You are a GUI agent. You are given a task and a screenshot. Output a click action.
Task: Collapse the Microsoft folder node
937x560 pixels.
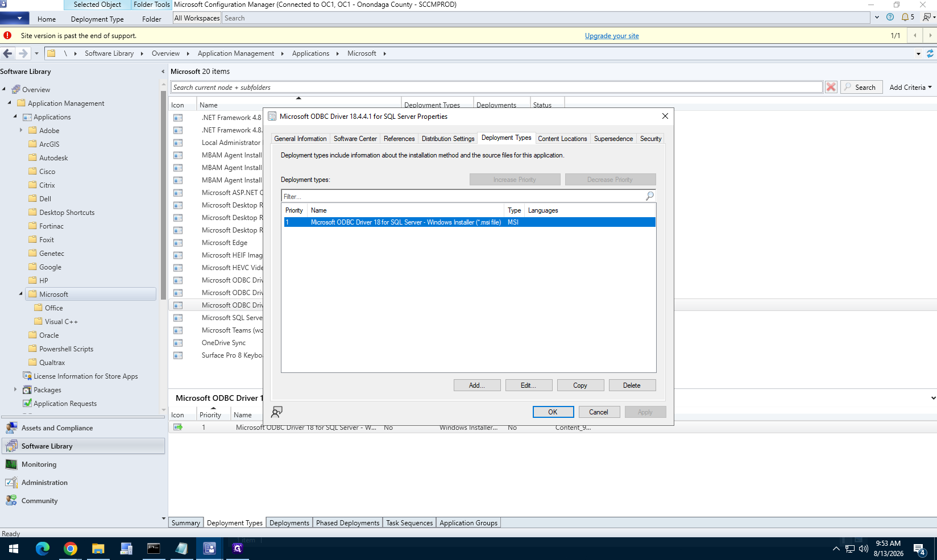[x=21, y=294]
